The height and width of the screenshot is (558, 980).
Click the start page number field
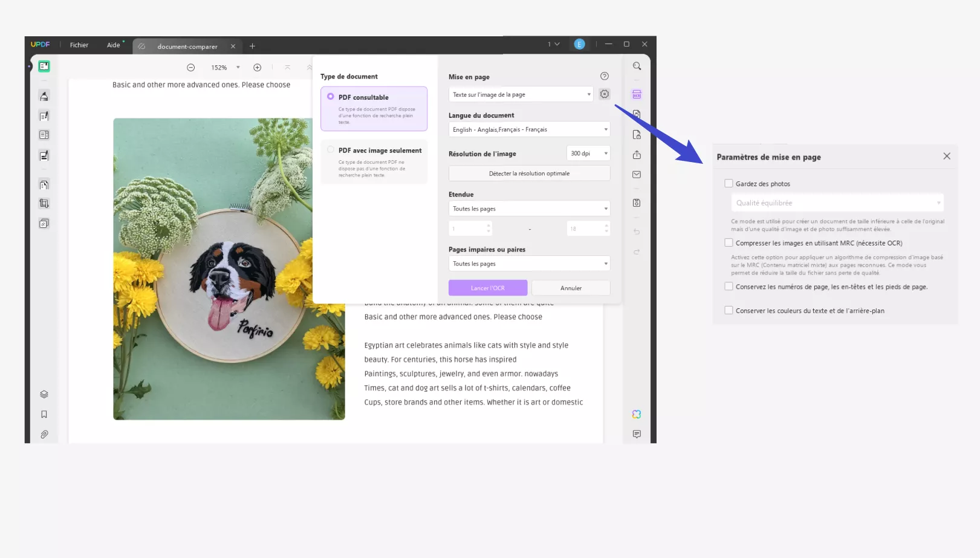pyautogui.click(x=470, y=229)
